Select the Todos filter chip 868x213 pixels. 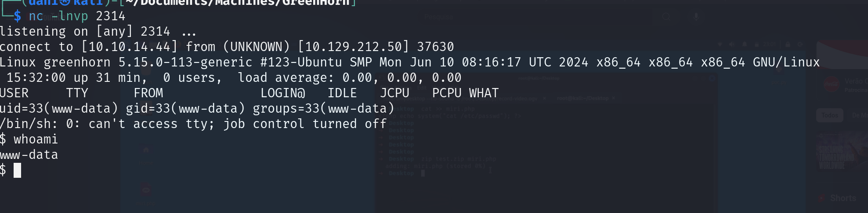point(829,115)
